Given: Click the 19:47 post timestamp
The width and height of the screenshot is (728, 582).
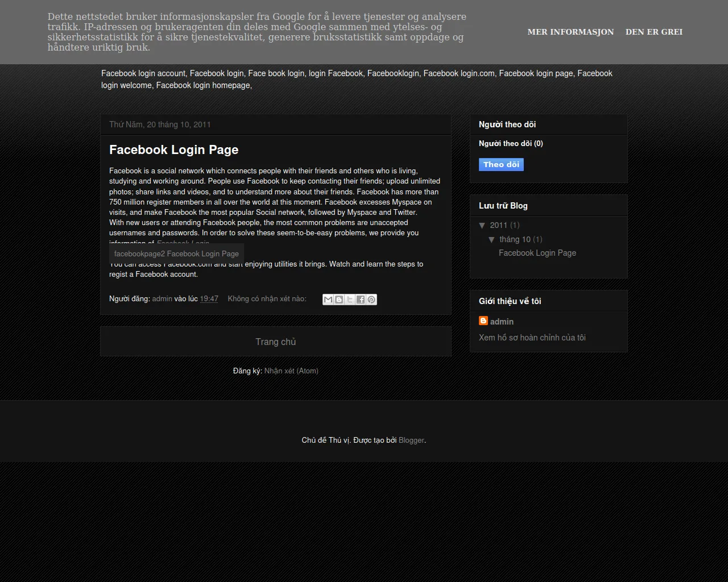Looking at the screenshot, I should pyautogui.click(x=209, y=299).
